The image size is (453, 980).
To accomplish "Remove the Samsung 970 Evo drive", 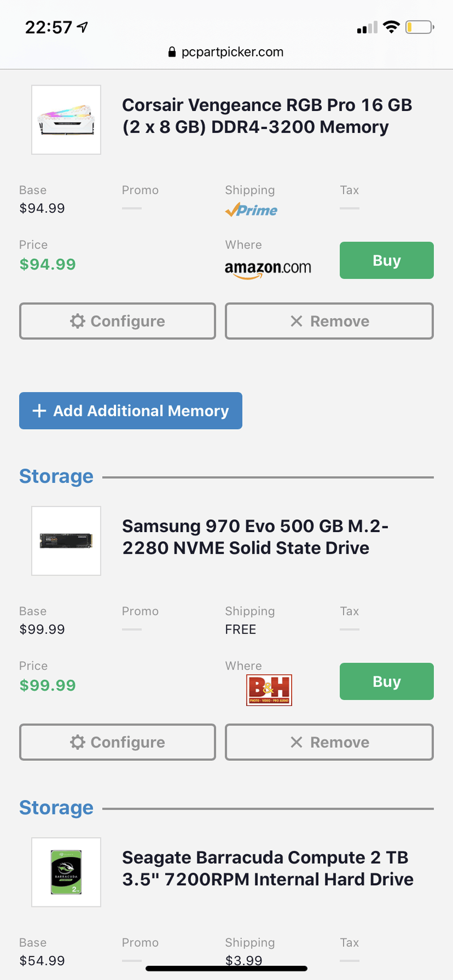I will pos(329,742).
